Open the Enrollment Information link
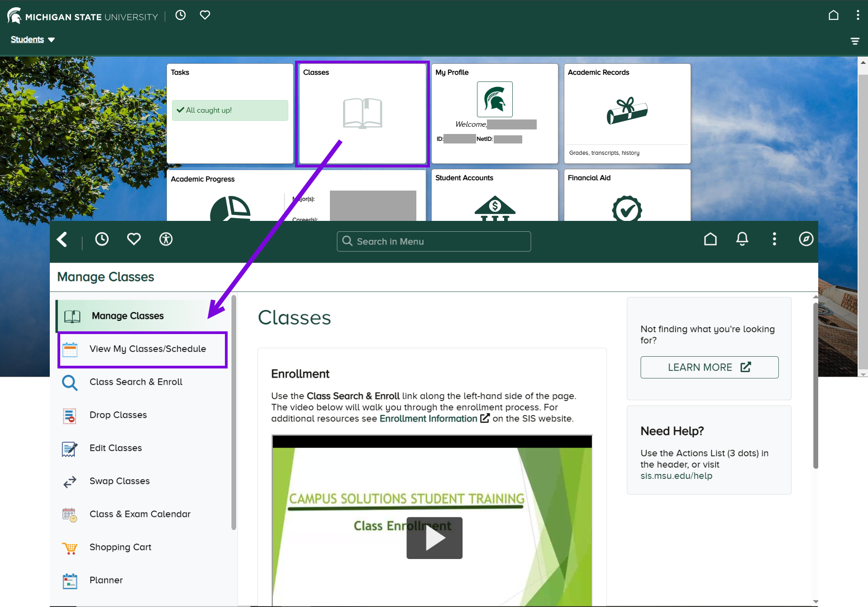The height and width of the screenshot is (607, 868). (x=428, y=419)
